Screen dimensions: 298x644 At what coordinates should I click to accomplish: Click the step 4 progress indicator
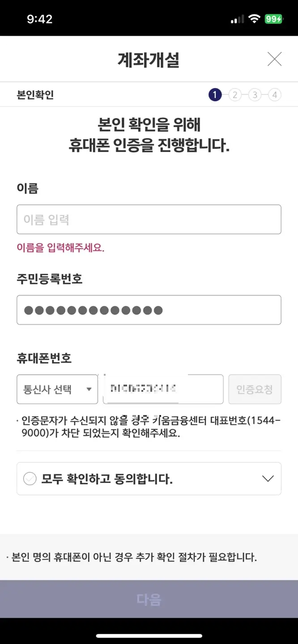[275, 95]
